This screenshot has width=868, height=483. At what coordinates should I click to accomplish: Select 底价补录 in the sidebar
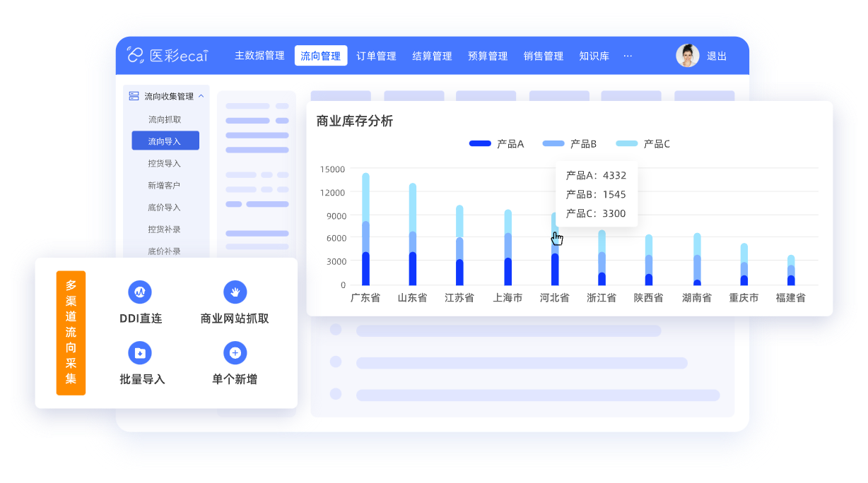click(x=165, y=251)
